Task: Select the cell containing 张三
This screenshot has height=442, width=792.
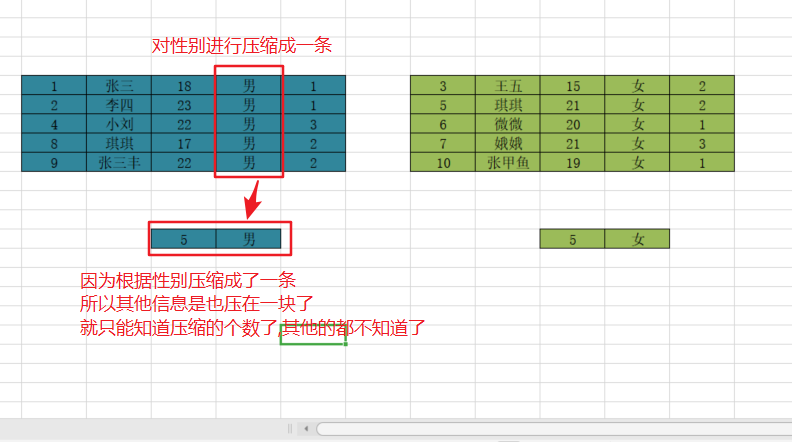Action: [119, 85]
